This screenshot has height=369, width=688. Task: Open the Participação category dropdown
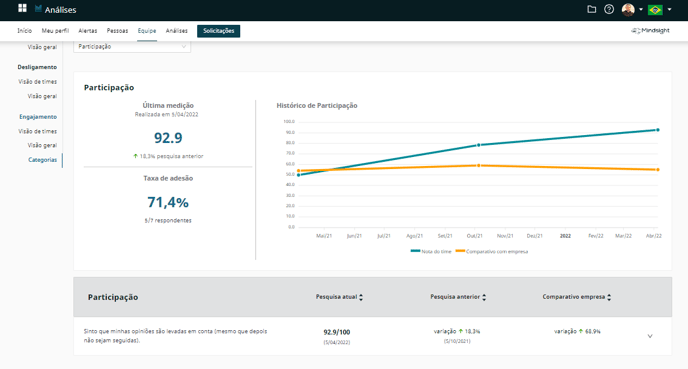(x=132, y=47)
